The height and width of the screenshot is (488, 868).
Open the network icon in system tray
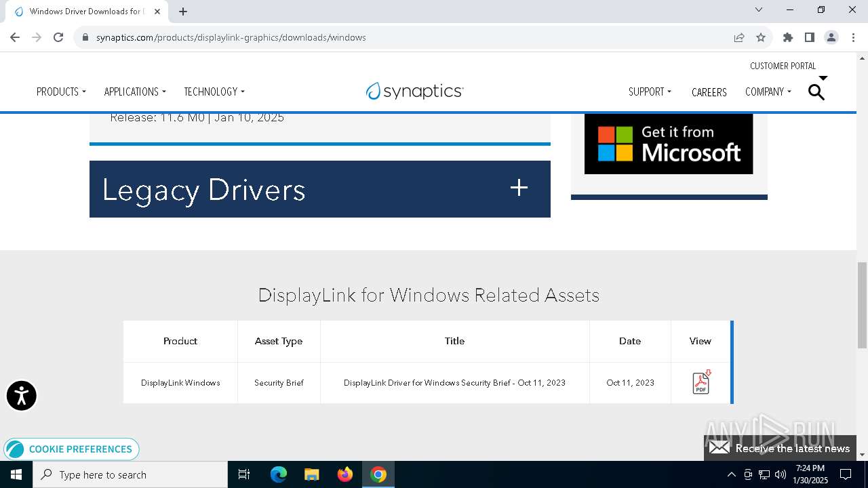click(x=764, y=474)
